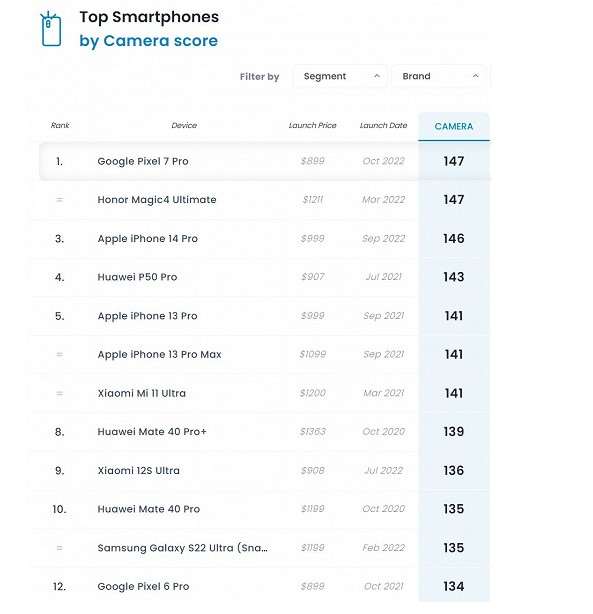The width and height of the screenshot is (593, 614).
Task: Open the Google Pixel 7 Pro entry
Action: tap(143, 161)
